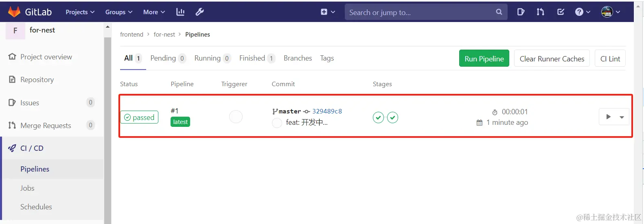Click the latest label badge
Screen dimensions: 644x224
(x=180, y=122)
